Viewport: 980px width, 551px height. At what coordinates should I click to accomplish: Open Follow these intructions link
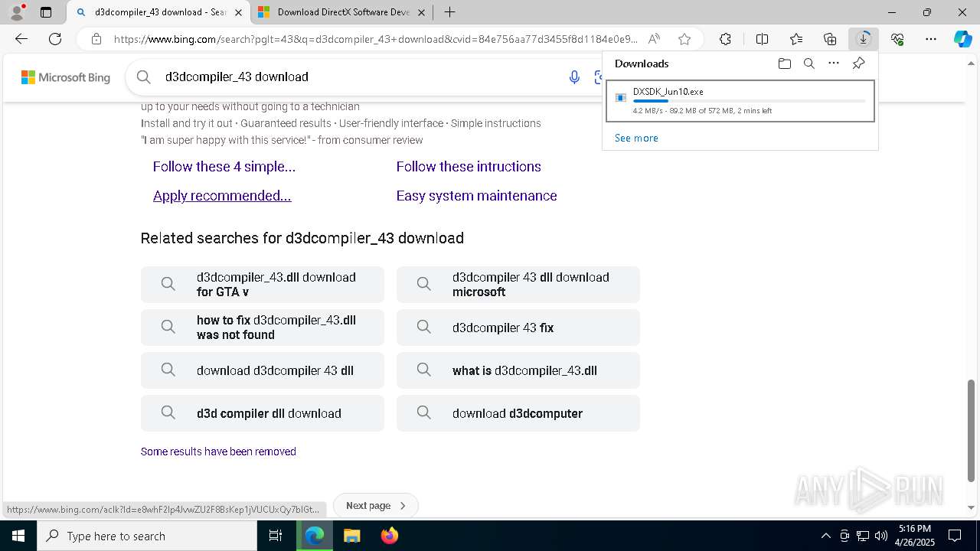tap(469, 166)
